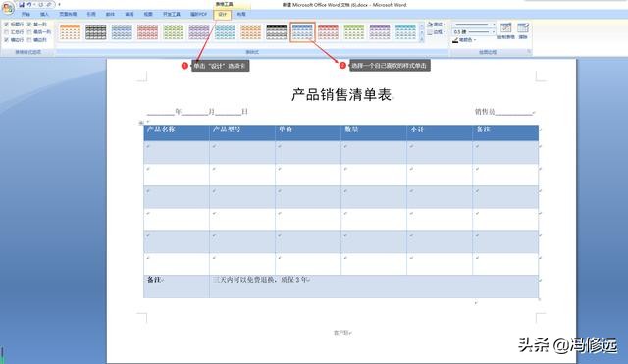Image resolution: width=628 pixels, height=364 pixels.
Task: Switch to the Layout tab under Table Tools
Action: tap(241, 14)
